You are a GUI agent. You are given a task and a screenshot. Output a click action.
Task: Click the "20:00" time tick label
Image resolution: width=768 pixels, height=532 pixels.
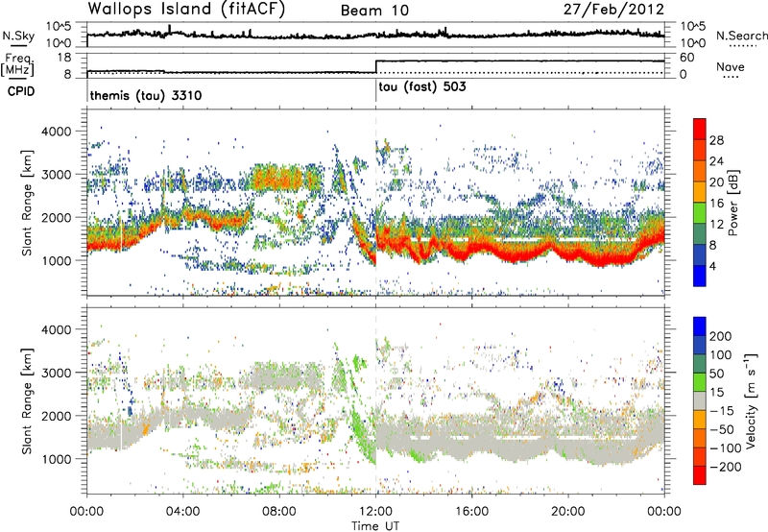(x=568, y=512)
